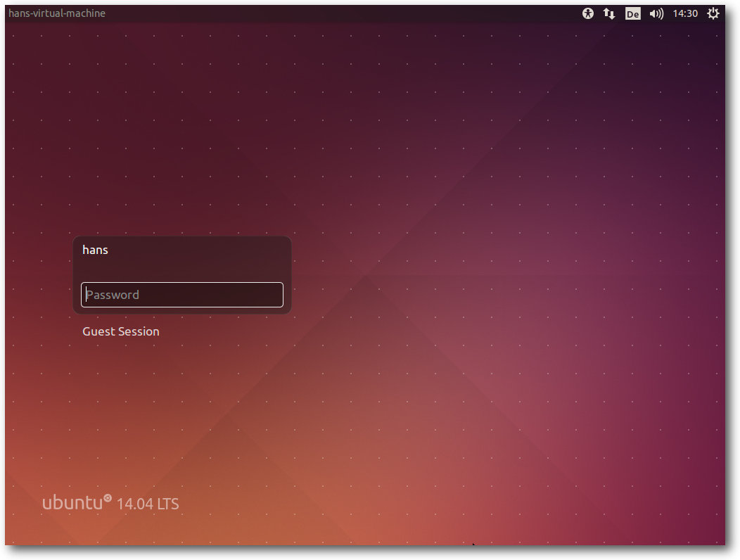The height and width of the screenshot is (560, 740).
Task: Open the clock showing 14:30
Action: [x=685, y=13]
